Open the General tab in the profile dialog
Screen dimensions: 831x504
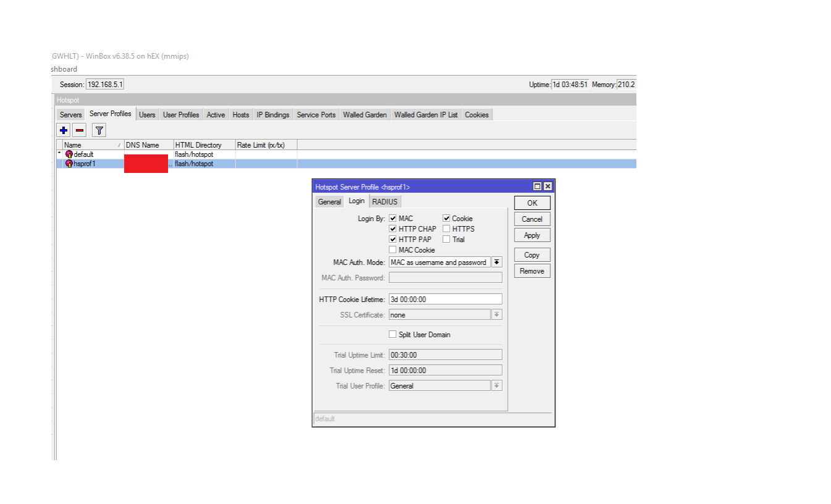[329, 202]
